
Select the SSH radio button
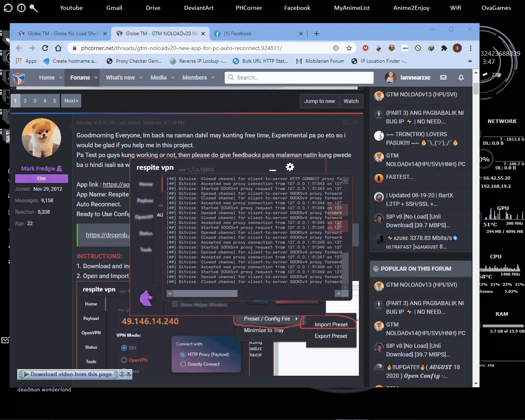pyautogui.click(x=124, y=348)
